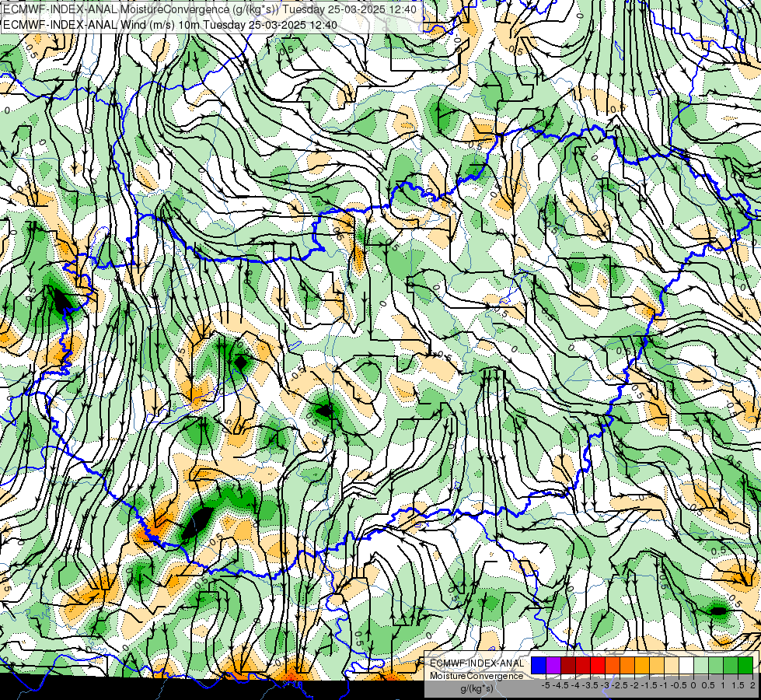Pick the light green swatch (0.5 to 1)
Screen dimensions: 761x700
pyautogui.click(x=716, y=666)
